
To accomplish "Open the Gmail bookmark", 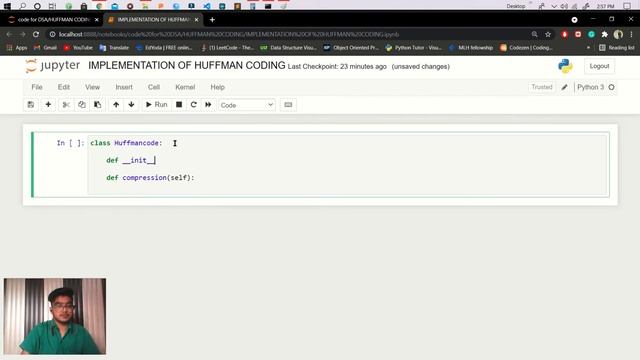I will pos(45,48).
